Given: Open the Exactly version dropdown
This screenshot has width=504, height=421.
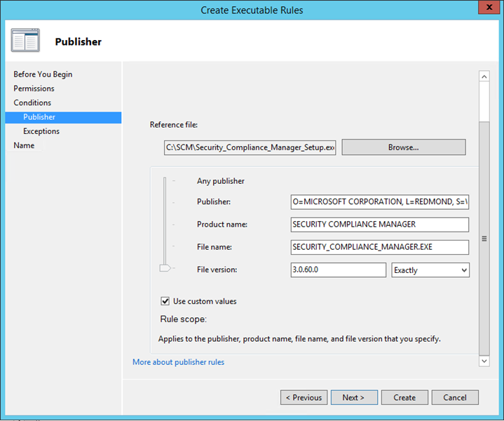Looking at the screenshot, I should coord(430,270).
